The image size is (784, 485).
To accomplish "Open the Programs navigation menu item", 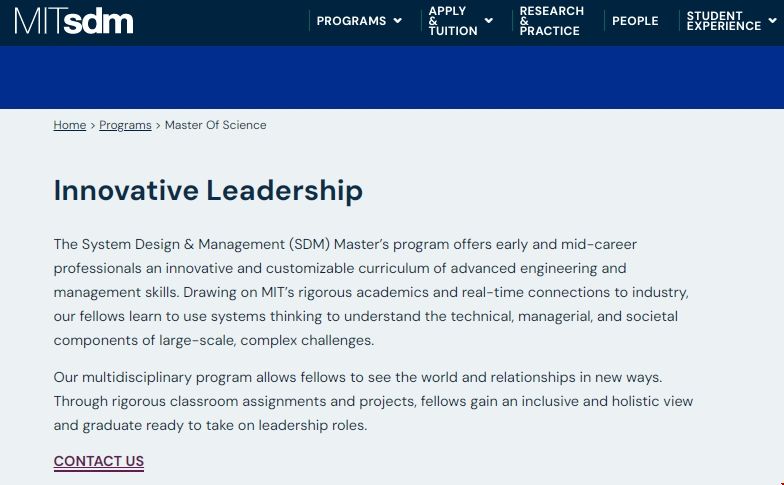I will click(351, 21).
